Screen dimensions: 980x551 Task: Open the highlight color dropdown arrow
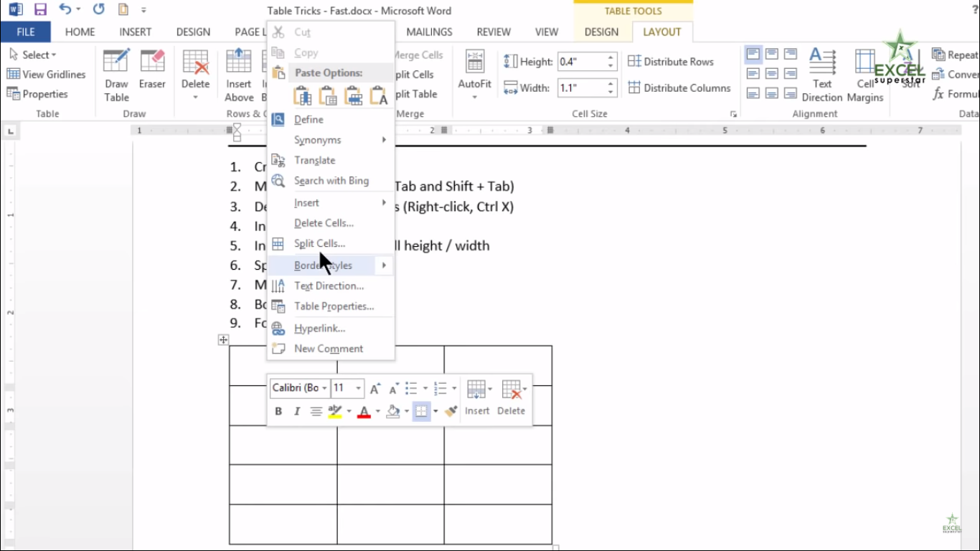tap(349, 411)
